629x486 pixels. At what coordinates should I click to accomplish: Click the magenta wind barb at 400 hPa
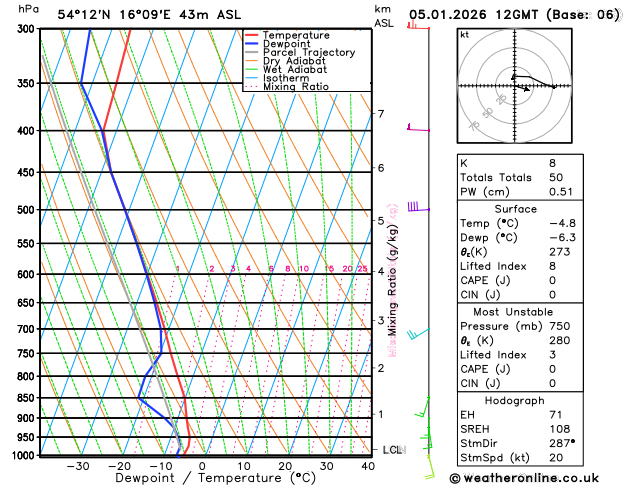(418, 128)
